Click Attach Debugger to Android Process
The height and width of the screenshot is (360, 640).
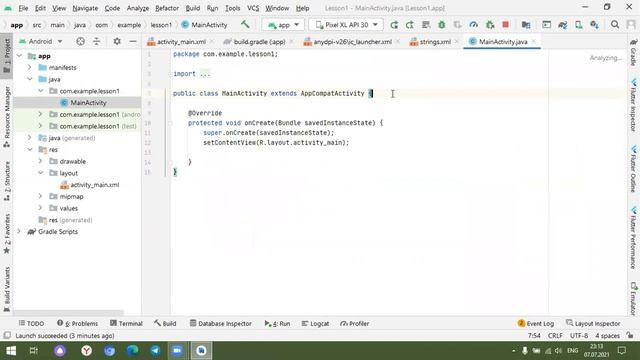[490, 25]
